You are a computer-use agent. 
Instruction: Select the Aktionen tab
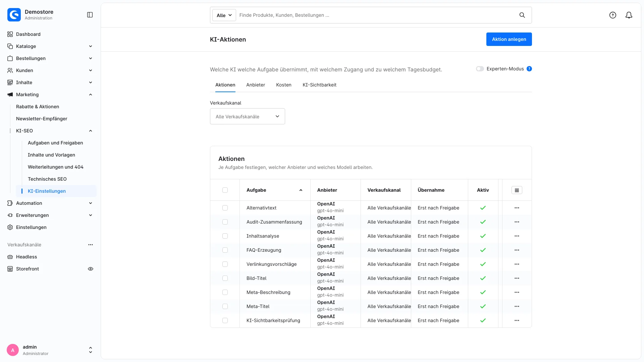[225, 85]
